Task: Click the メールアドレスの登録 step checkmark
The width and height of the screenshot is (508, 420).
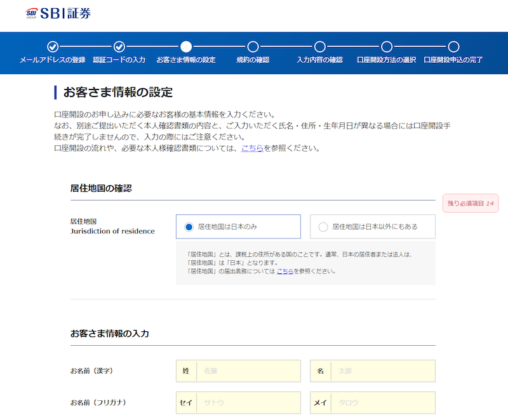Action: click(x=53, y=46)
